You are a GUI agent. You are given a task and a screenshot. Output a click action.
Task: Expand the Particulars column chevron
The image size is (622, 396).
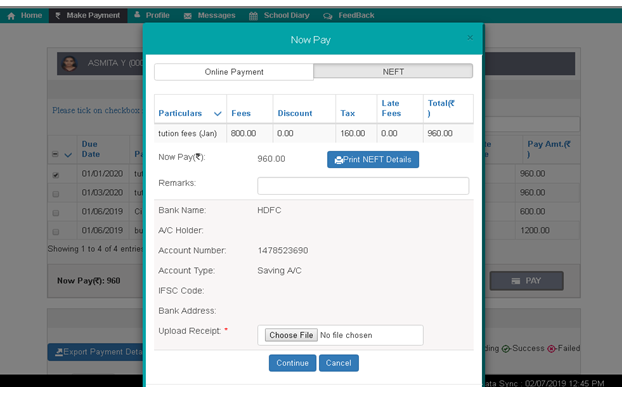point(217,114)
